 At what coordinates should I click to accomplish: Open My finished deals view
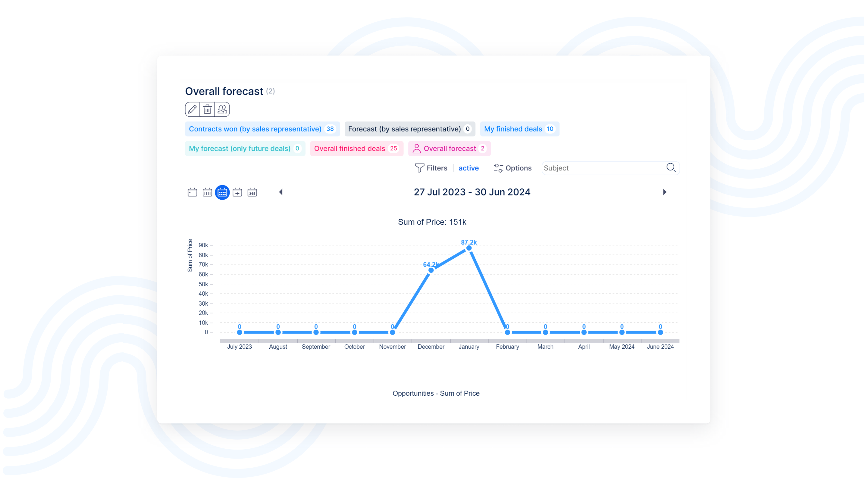(513, 129)
